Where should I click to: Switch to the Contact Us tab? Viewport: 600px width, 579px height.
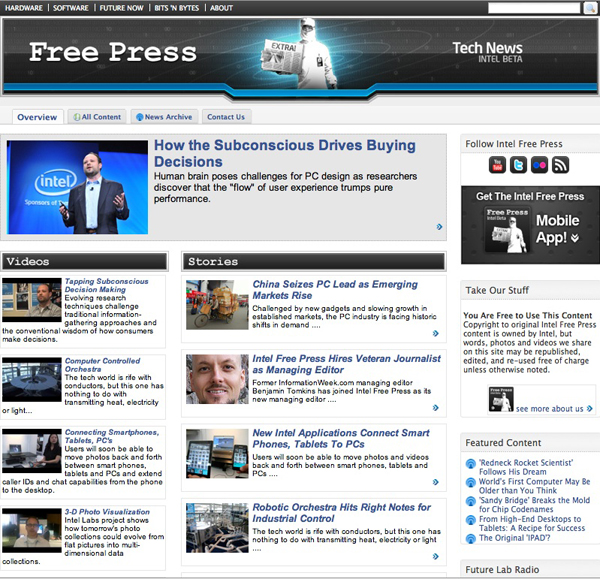(x=226, y=117)
